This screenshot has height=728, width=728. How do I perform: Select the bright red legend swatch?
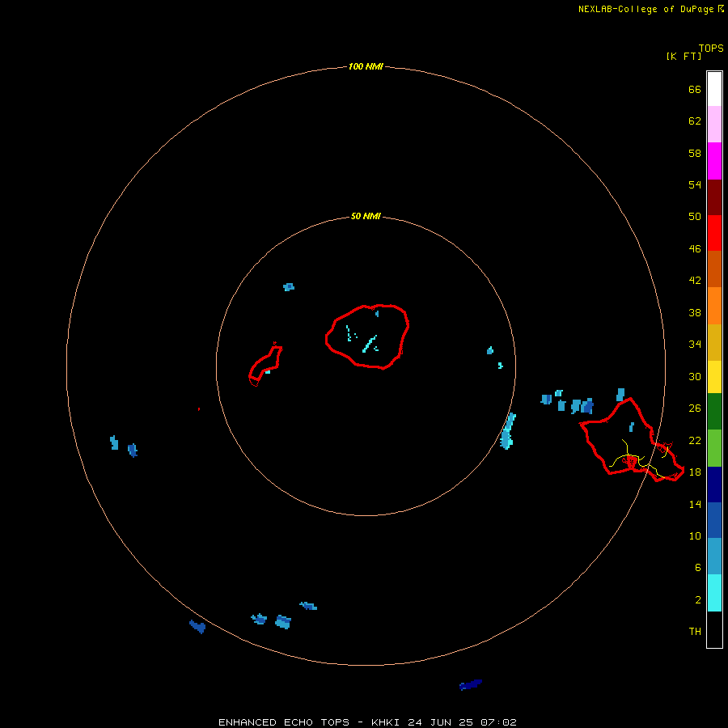point(714,233)
